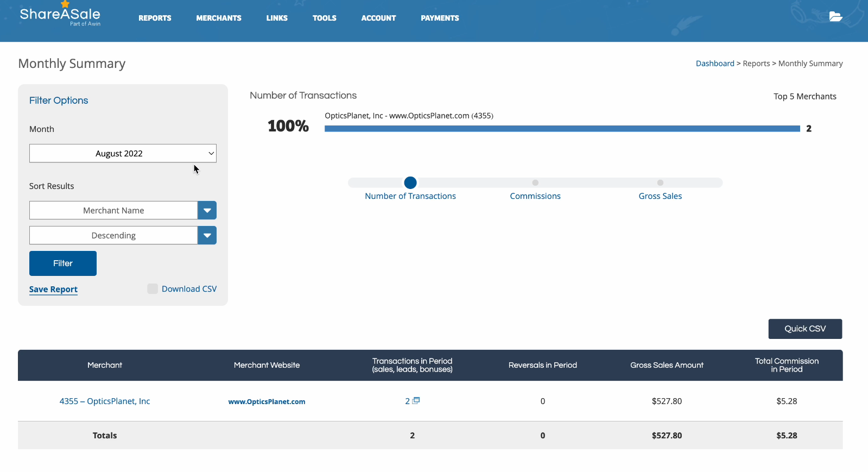The width and height of the screenshot is (868, 472).
Task: Click the Merchant column header
Action: coord(105,365)
